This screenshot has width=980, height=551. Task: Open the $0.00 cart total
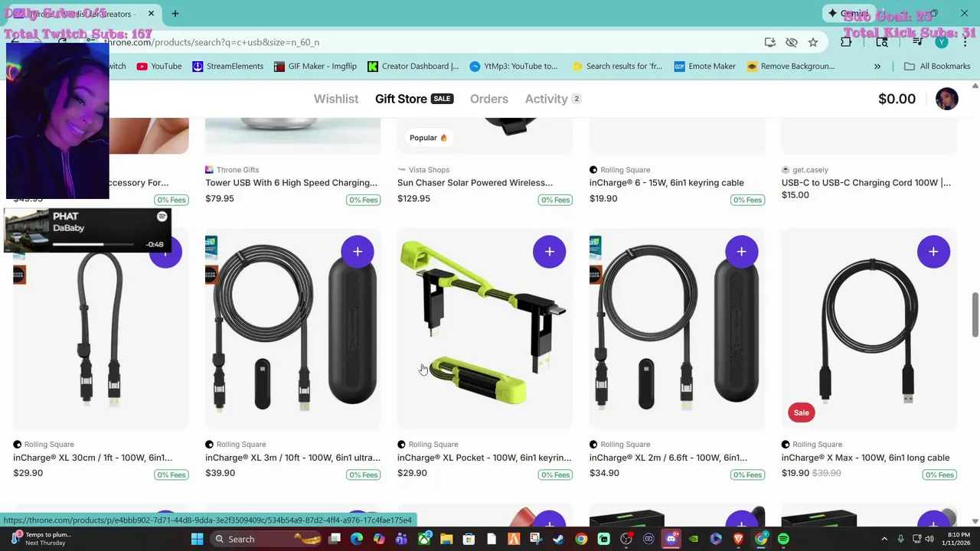pyautogui.click(x=897, y=99)
